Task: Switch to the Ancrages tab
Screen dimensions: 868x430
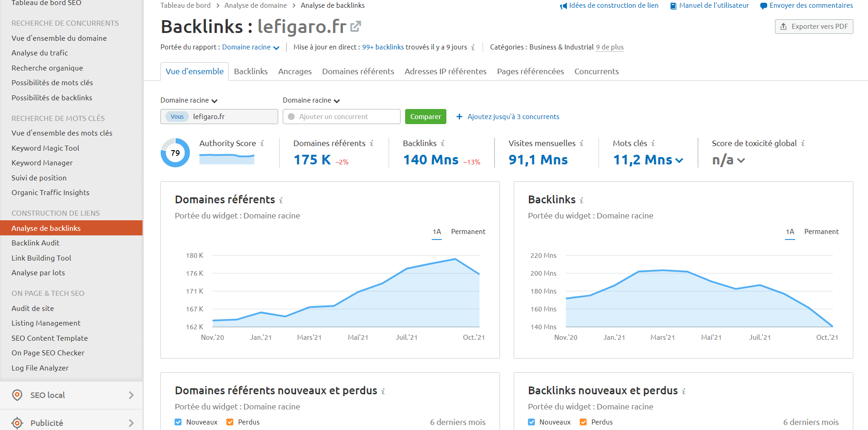Action: tap(295, 71)
